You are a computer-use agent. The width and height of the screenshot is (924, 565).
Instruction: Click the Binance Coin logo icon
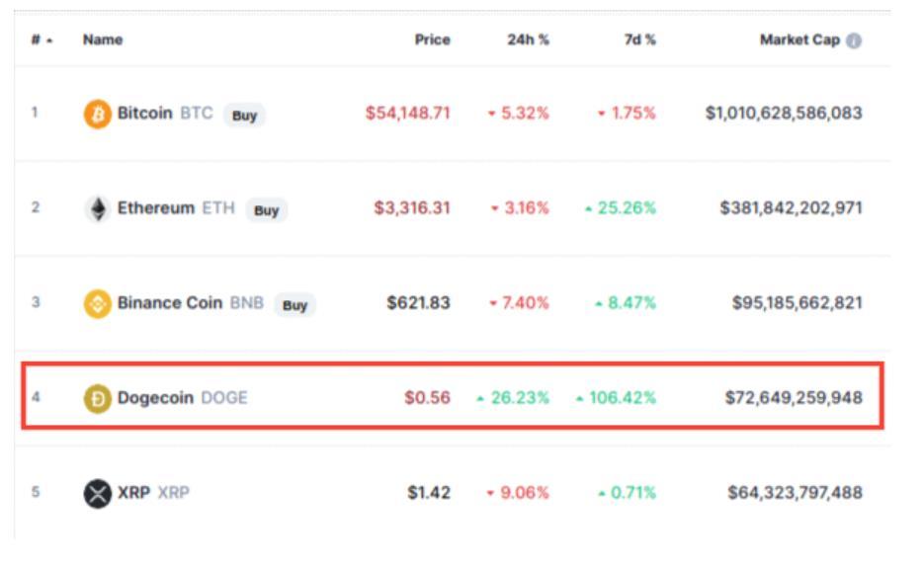tap(97, 304)
